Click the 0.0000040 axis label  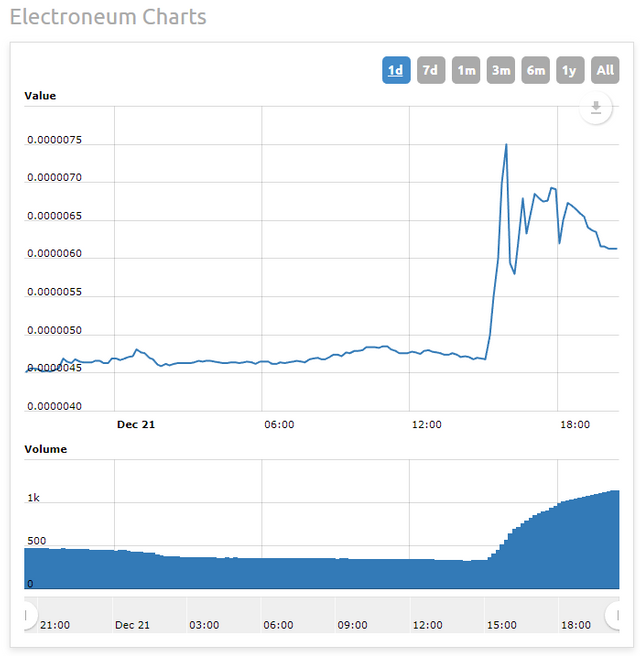pos(54,406)
